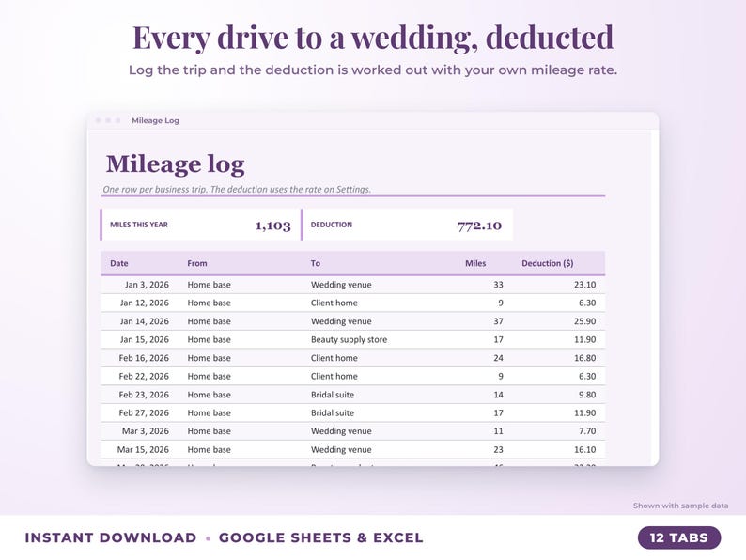Image resolution: width=746 pixels, height=560 pixels.
Task: Select the date cell Jan 3, 2026
Action: pyautogui.click(x=147, y=285)
